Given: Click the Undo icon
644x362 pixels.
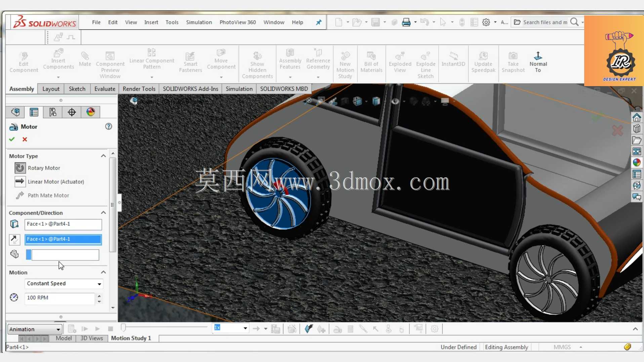Looking at the screenshot, I should tap(425, 22).
